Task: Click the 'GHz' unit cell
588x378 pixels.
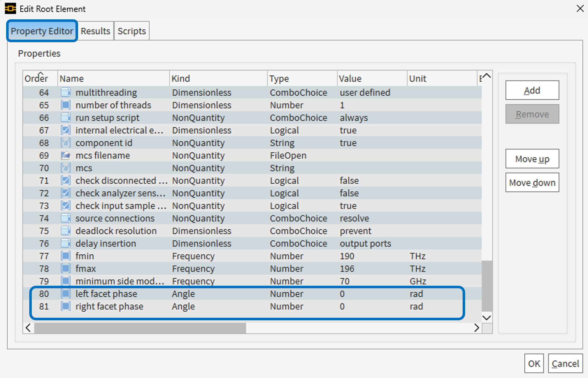Action: [418, 281]
